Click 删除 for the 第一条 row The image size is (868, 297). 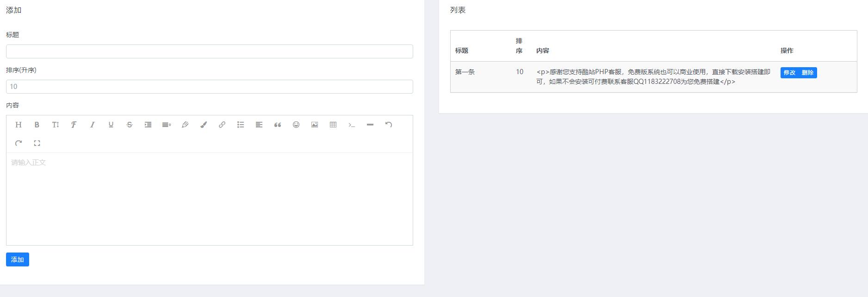807,73
